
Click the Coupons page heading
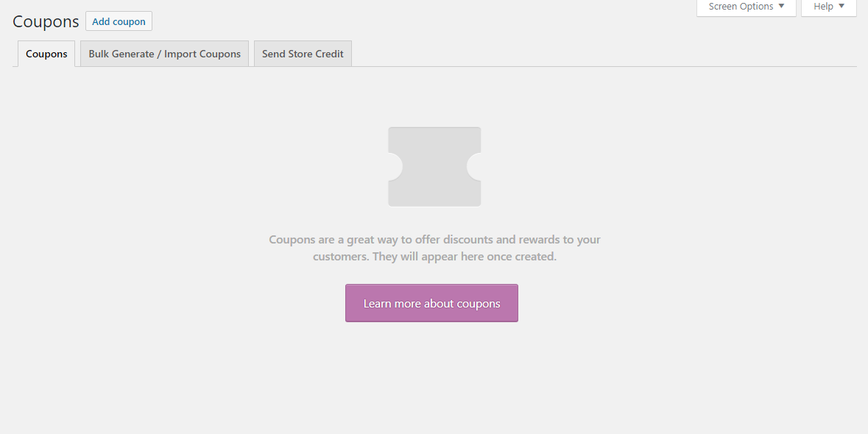tap(46, 21)
